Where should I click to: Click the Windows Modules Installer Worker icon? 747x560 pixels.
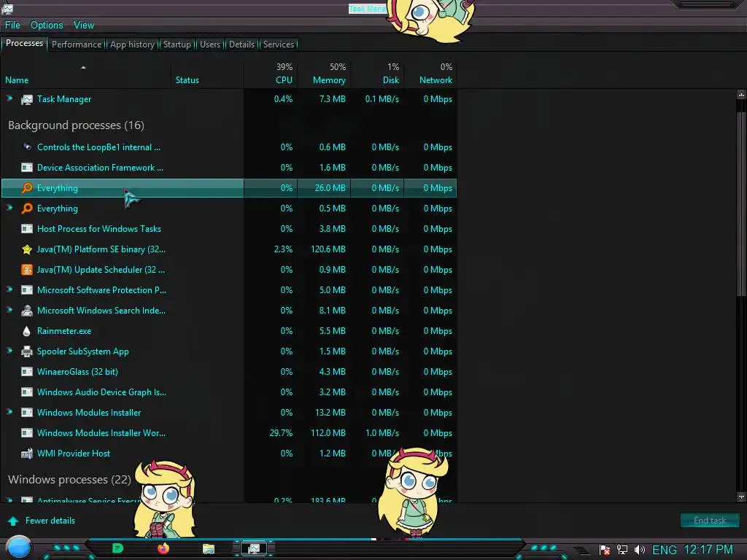click(27, 433)
